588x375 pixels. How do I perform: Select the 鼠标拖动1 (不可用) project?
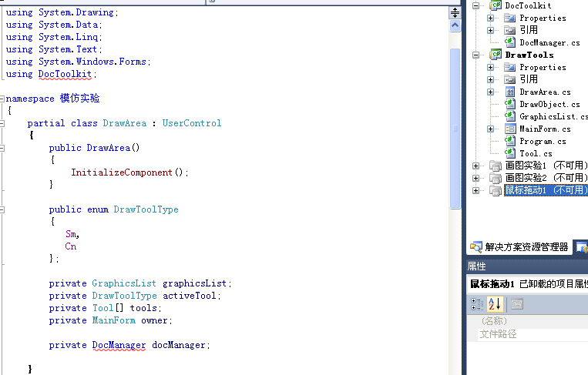coord(546,190)
